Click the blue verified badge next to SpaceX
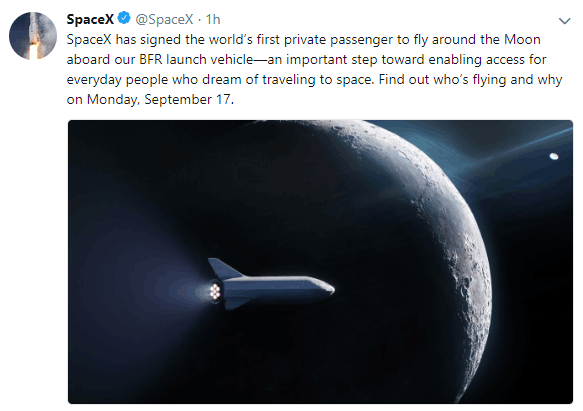 (124, 18)
